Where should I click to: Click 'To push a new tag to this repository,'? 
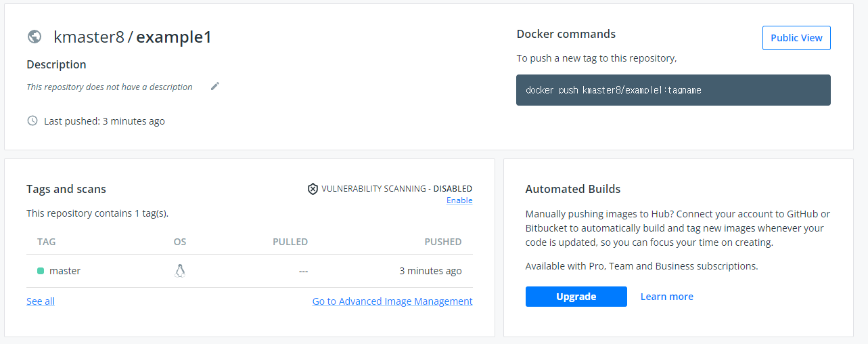coord(597,58)
